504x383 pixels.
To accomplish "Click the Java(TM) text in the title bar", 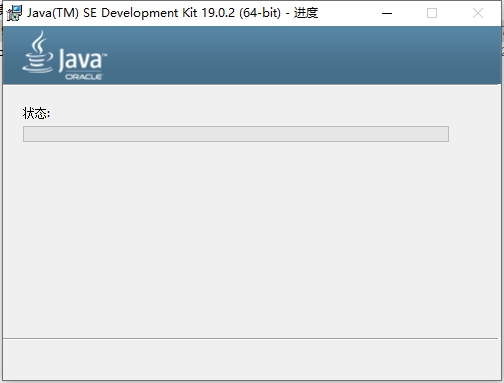I will tap(53, 13).
